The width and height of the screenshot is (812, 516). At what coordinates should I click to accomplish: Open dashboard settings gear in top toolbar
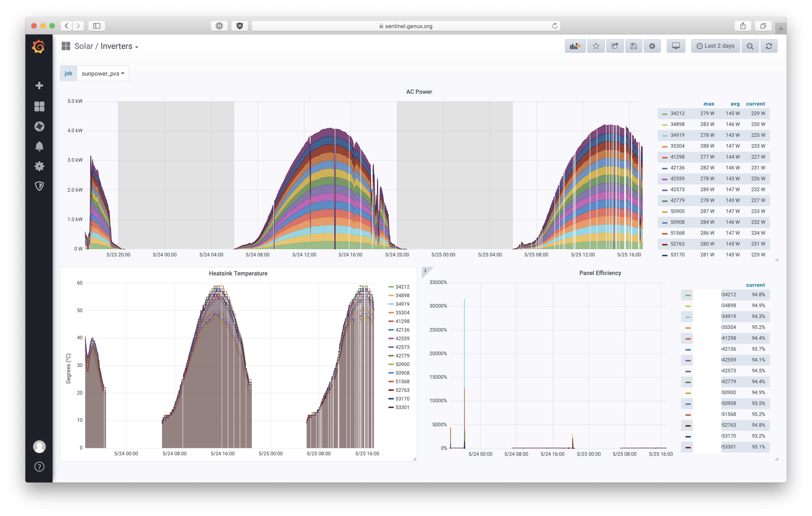click(x=652, y=46)
